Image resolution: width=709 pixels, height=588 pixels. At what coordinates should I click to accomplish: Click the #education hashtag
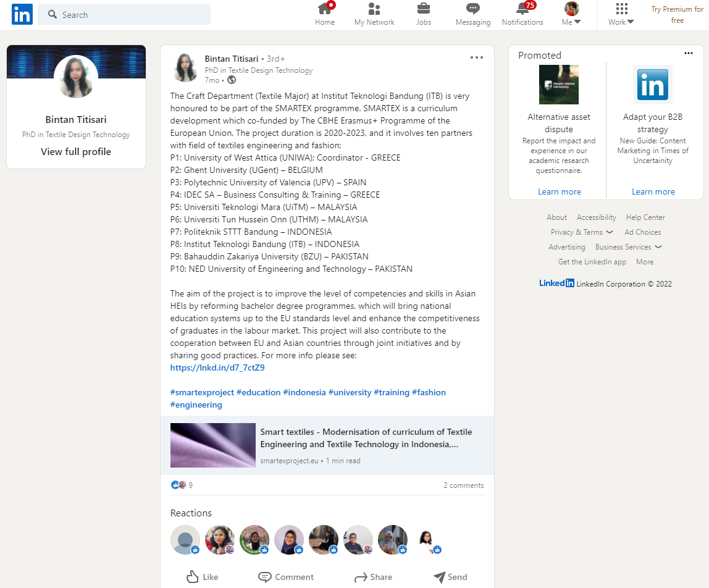(259, 392)
